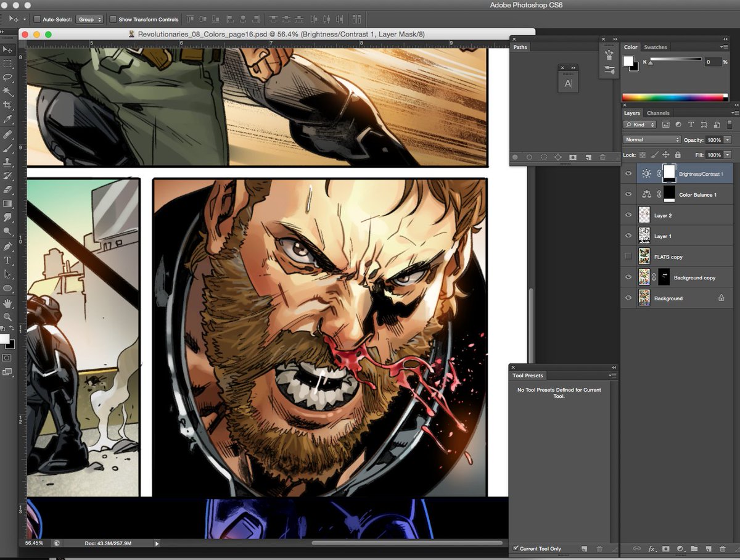Image resolution: width=740 pixels, height=560 pixels.
Task: Enable the Auto-Select checkbox
Action: 37,19
